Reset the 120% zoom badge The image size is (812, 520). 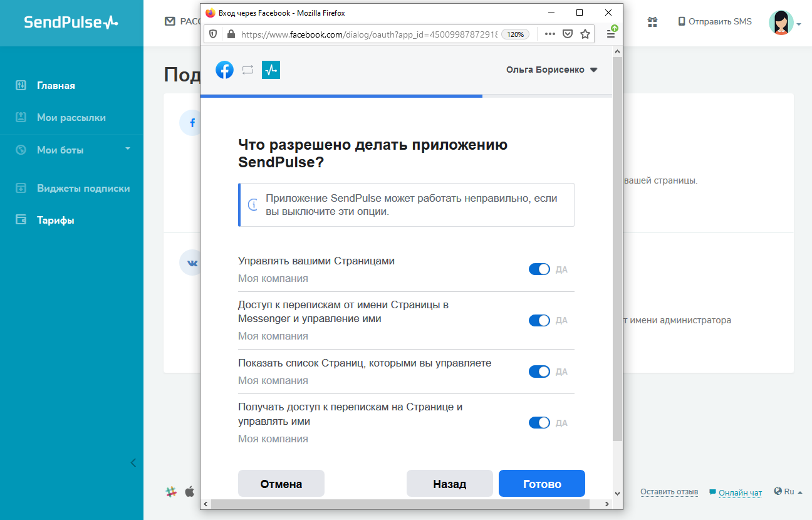click(x=516, y=34)
